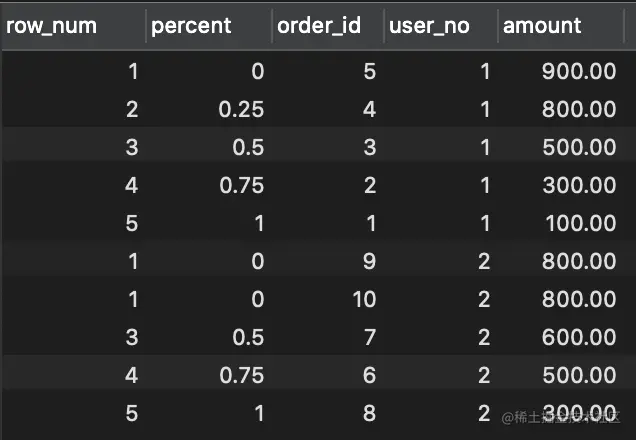Click order_id cell showing 8

[x=370, y=414]
